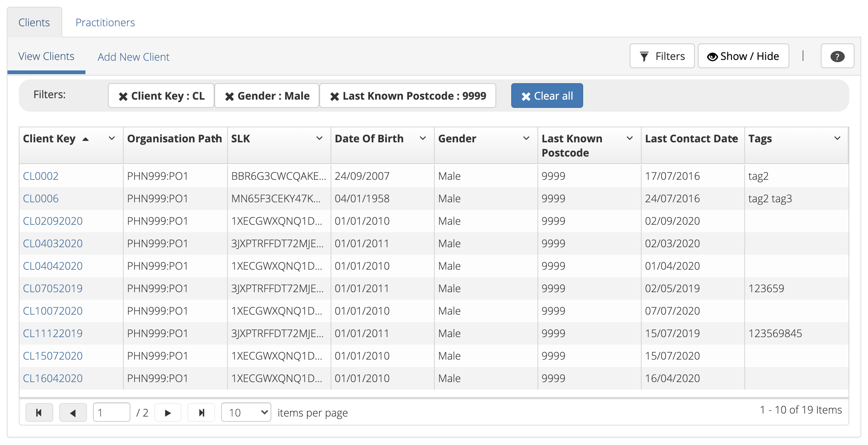Select last contact date 16/04/2020

pyautogui.click(x=672, y=378)
